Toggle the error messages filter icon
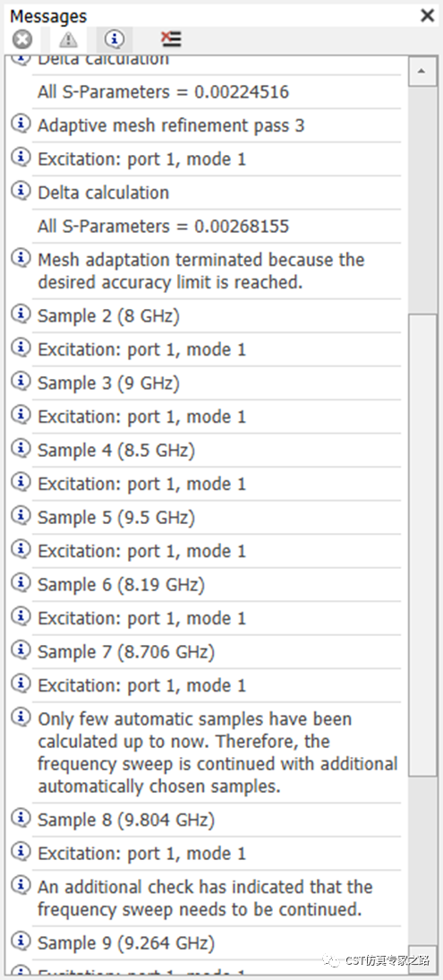This screenshot has width=443, height=980. coord(22,40)
